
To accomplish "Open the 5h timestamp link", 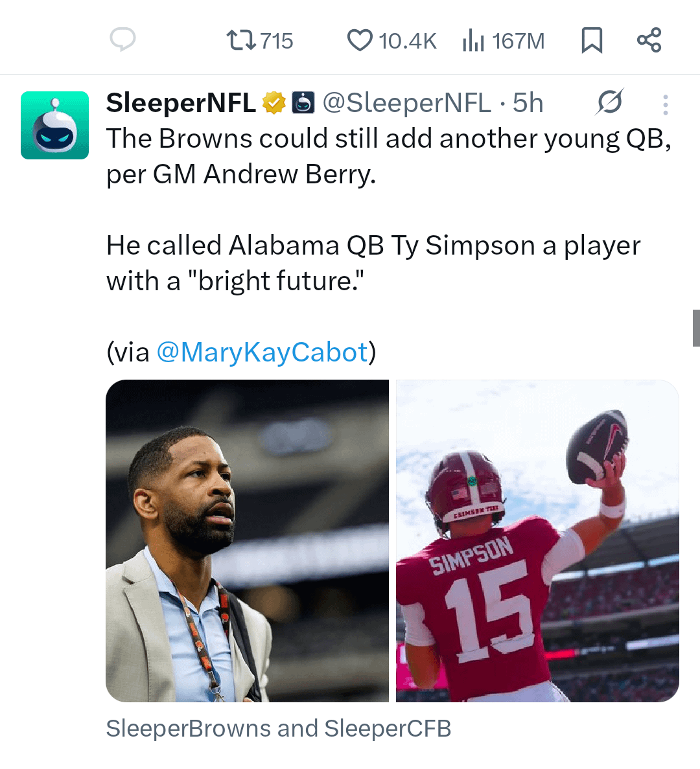I will point(528,103).
